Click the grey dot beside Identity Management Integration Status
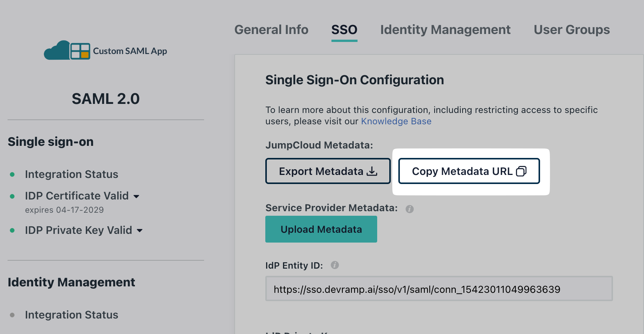 (12, 315)
